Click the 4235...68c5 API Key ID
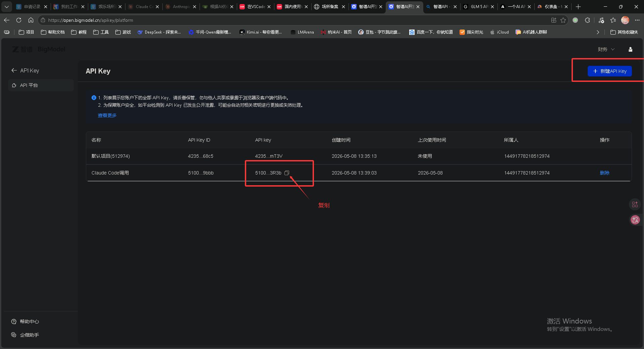644x349 pixels. [x=201, y=156]
